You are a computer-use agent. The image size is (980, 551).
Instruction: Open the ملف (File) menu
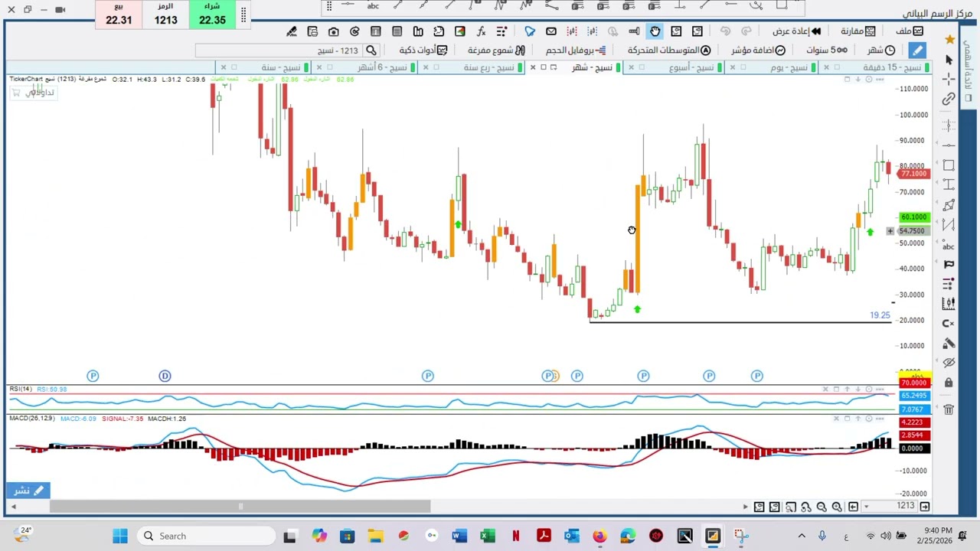pos(910,31)
